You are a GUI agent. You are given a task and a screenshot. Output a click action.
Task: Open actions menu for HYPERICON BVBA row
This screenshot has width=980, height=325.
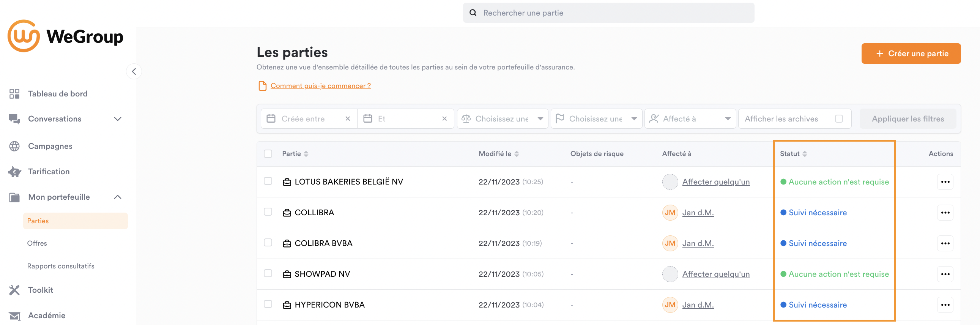(x=945, y=305)
